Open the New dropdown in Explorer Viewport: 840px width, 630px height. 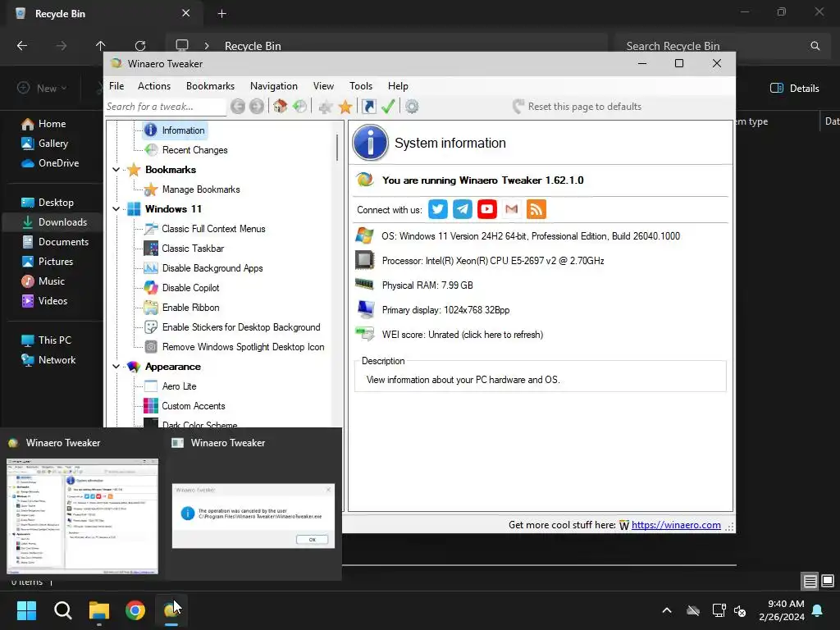(43, 88)
